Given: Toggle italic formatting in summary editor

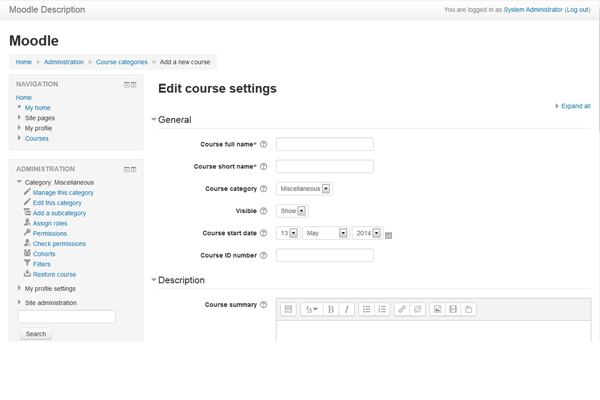Looking at the screenshot, I should pyautogui.click(x=347, y=309).
